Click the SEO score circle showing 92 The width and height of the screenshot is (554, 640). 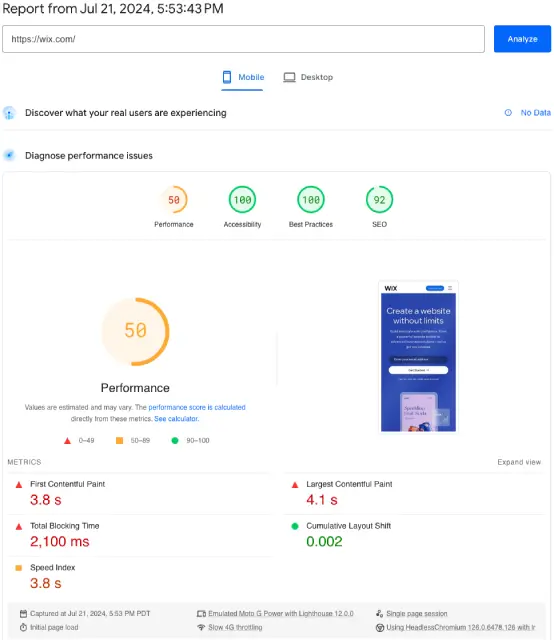379,200
